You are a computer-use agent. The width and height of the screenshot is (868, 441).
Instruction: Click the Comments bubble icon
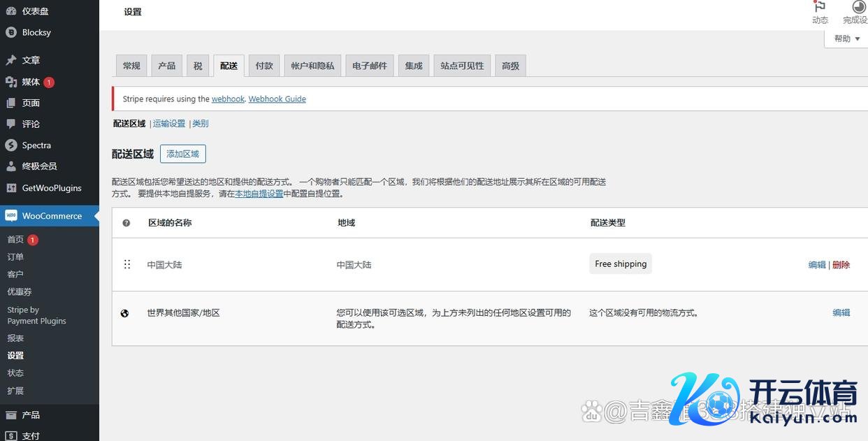[x=10, y=124]
